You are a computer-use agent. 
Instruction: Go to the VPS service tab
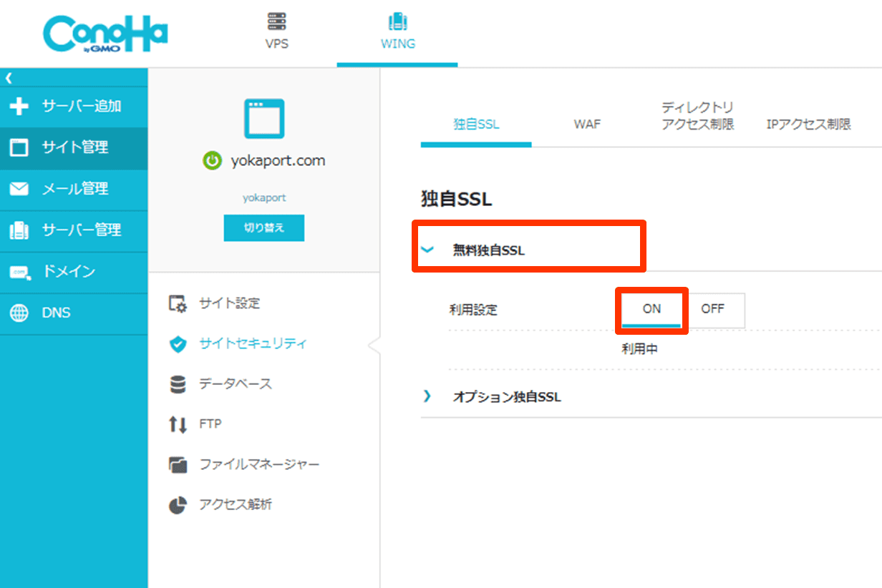(276, 32)
